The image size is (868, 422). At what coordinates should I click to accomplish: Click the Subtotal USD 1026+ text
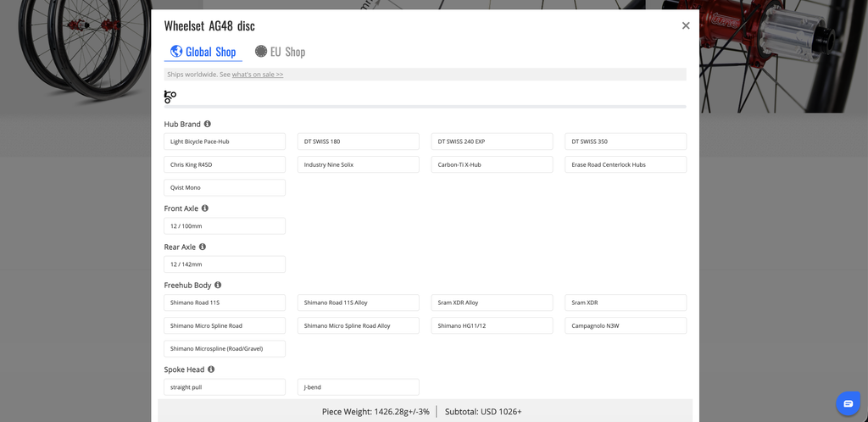pyautogui.click(x=483, y=412)
